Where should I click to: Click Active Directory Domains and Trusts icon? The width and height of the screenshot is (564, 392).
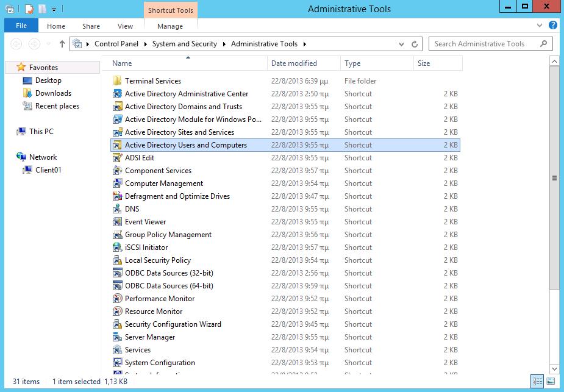117,107
